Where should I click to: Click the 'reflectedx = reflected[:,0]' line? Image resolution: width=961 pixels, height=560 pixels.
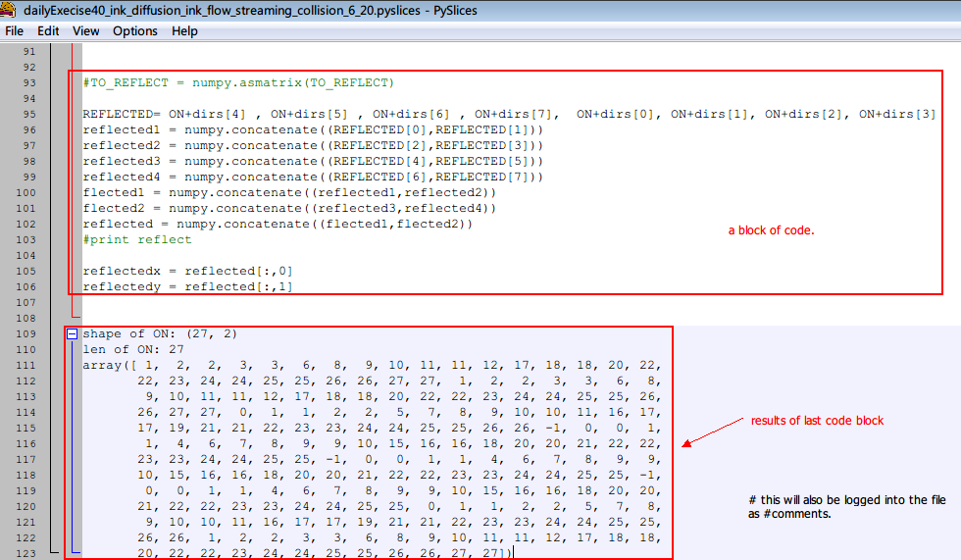coord(187,272)
